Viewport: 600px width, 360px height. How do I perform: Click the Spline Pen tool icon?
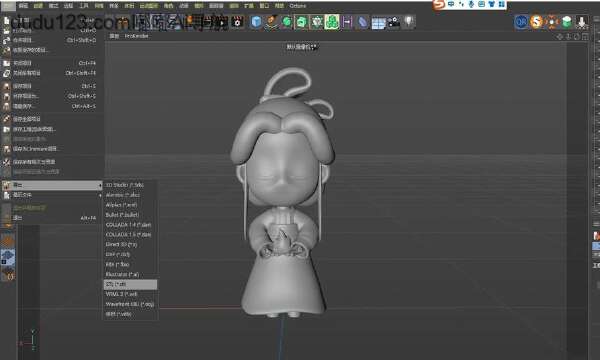(271, 22)
